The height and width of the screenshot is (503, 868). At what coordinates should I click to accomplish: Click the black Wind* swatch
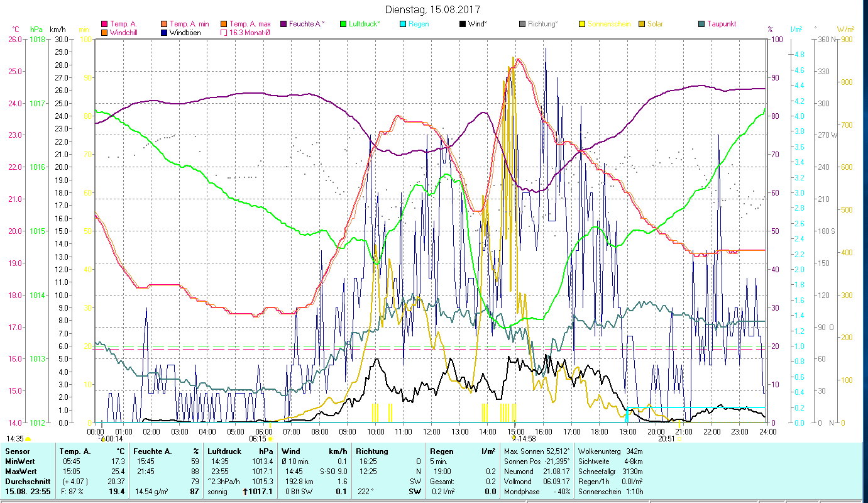pyautogui.click(x=463, y=24)
